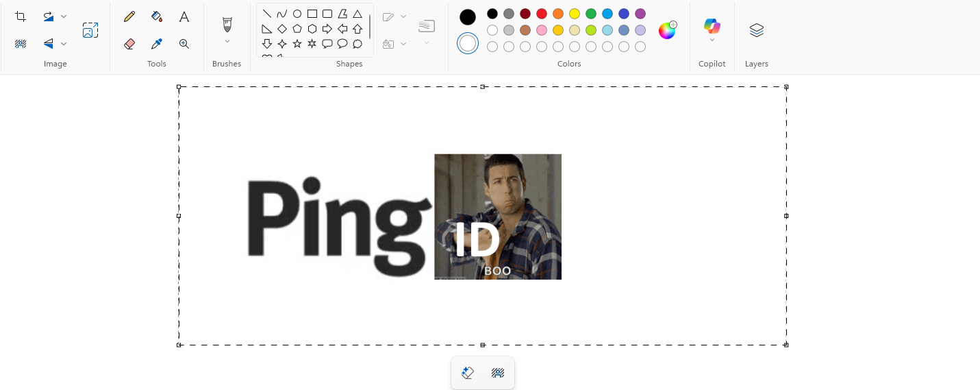Image resolution: width=980 pixels, height=390 pixels.
Task: Click Generative erase in floating toolbar
Action: tap(468, 373)
